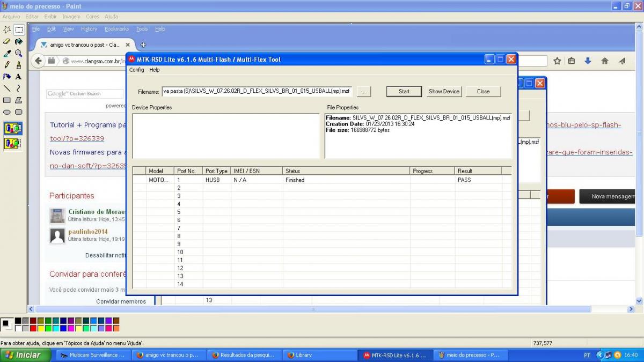Click the Paint horizontal scrollbar
This screenshot has width=644, height=362.
(331, 309)
